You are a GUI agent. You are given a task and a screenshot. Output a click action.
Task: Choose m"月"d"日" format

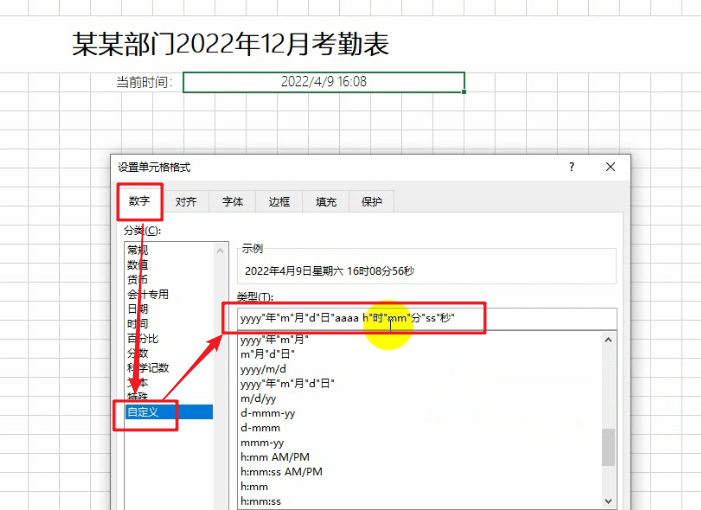click(267, 354)
